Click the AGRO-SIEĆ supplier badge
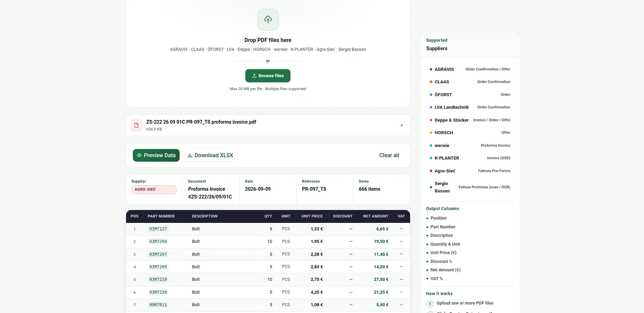This screenshot has height=313, width=644. [154, 189]
